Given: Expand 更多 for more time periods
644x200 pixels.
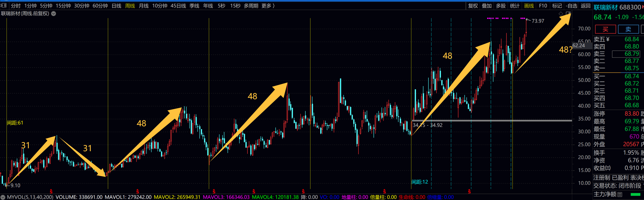Looking at the screenshot, I should (x=268, y=6).
